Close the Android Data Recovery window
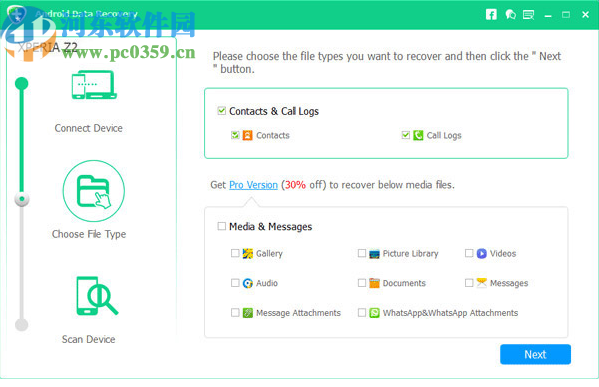 click(x=585, y=15)
